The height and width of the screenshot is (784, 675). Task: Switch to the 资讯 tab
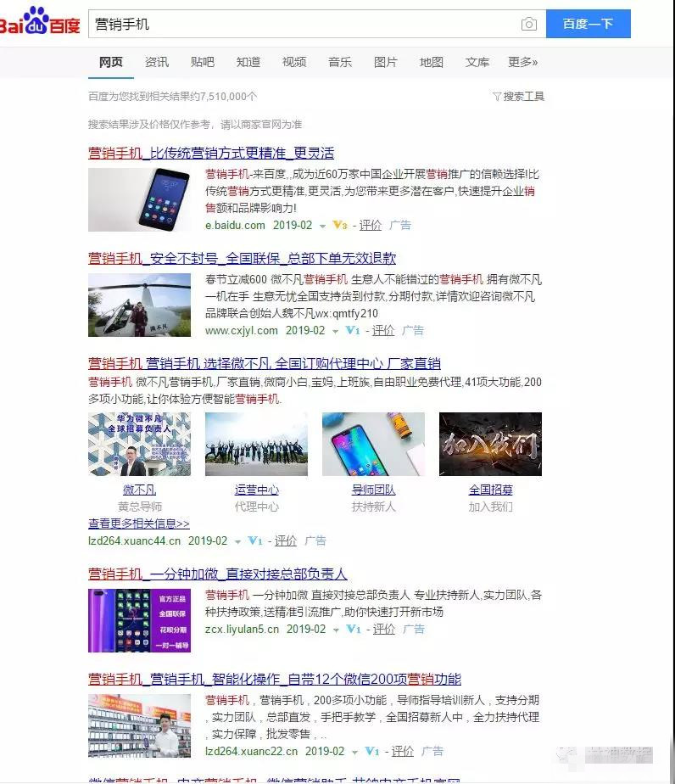coord(157,62)
